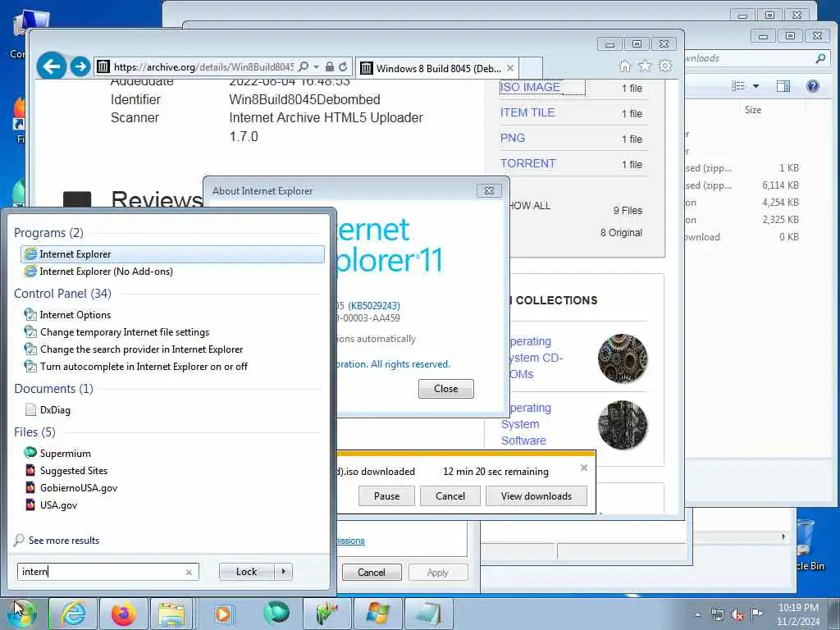Open the ITEM TILE download link

pos(527,112)
